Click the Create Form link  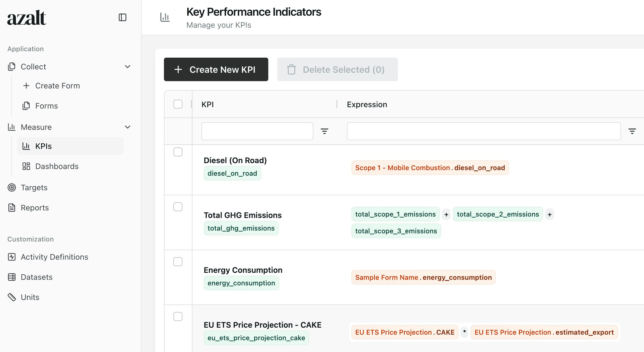coord(57,86)
